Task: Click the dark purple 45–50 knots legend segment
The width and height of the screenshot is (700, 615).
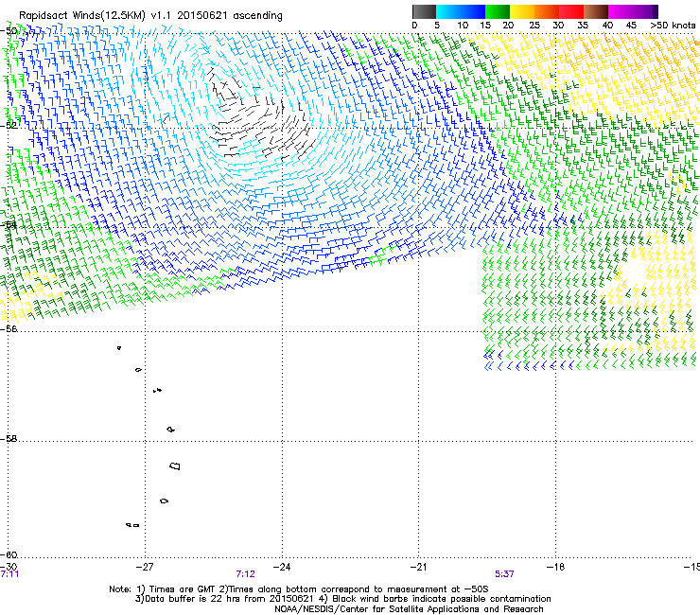Action: [645, 11]
